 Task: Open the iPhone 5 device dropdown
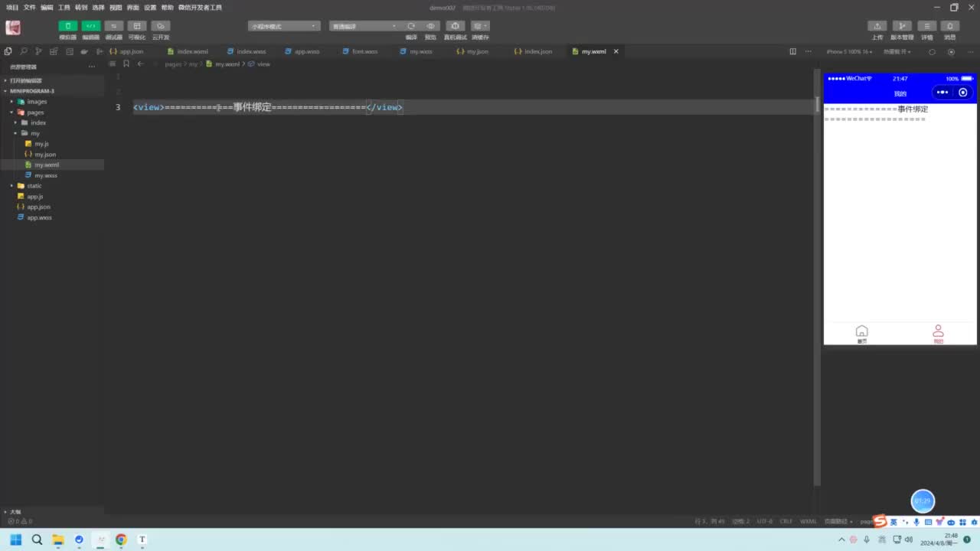849,52
